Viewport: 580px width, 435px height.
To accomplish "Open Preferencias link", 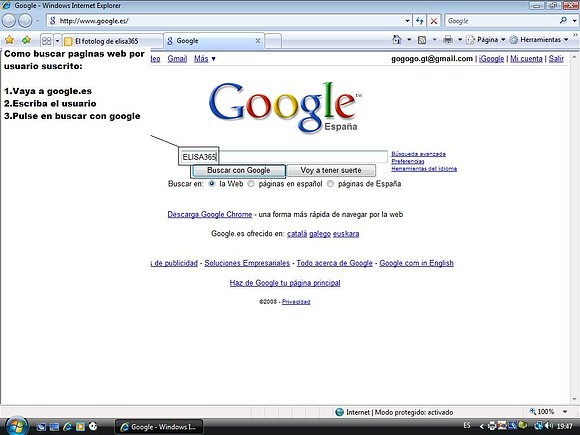I will pyautogui.click(x=408, y=161).
